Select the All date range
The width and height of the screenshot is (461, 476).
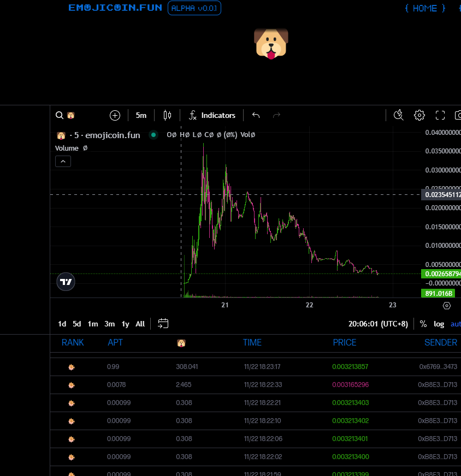click(x=140, y=324)
